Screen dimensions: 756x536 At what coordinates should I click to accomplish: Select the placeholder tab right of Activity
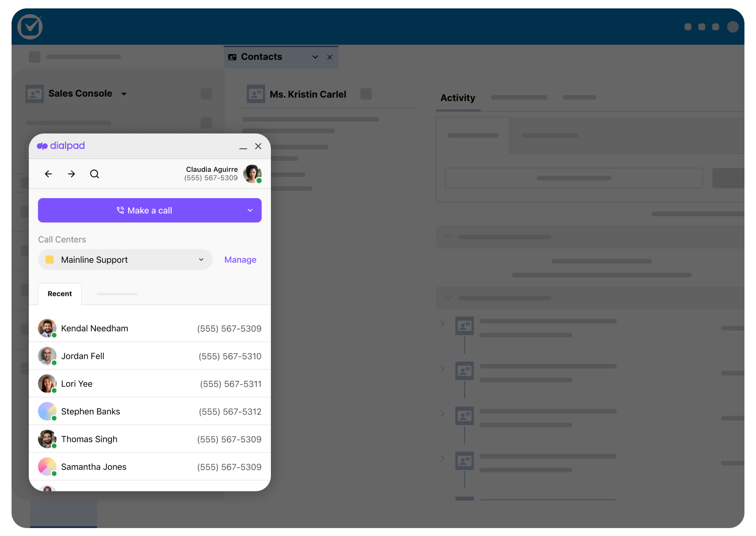[519, 97]
